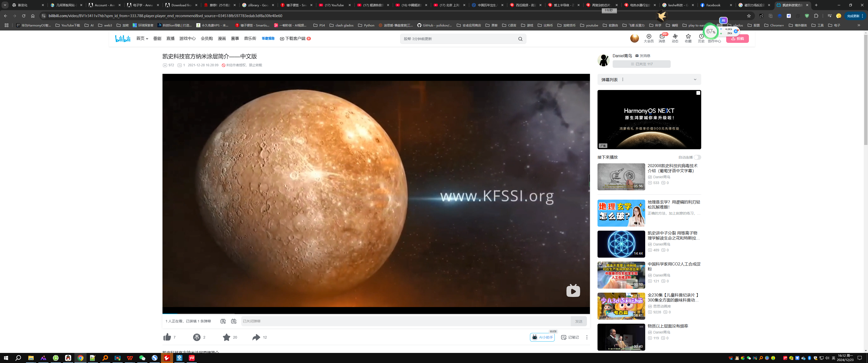Expand the 弹幕列表 panel chevron
Image resolution: width=868 pixels, height=363 pixels.
(x=695, y=79)
